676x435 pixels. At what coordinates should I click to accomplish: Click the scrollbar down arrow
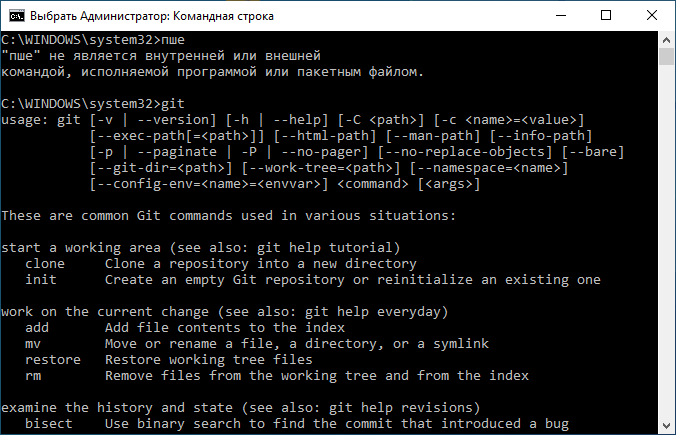[667, 426]
